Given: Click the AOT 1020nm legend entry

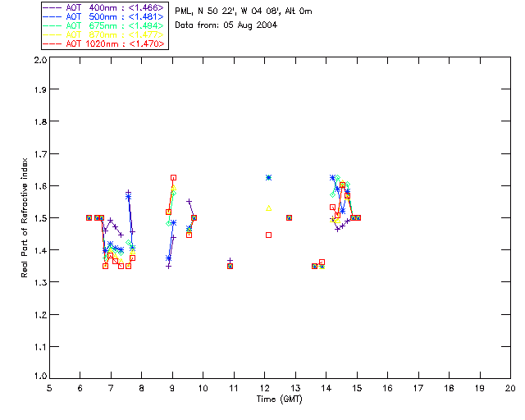Looking at the screenshot, I should pos(105,43).
